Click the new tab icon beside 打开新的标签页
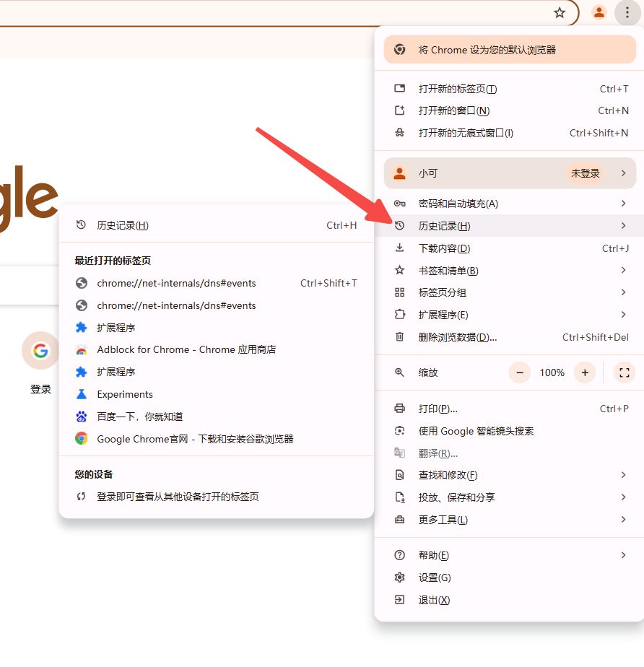Image resolution: width=644 pixels, height=667 pixels. (x=399, y=89)
